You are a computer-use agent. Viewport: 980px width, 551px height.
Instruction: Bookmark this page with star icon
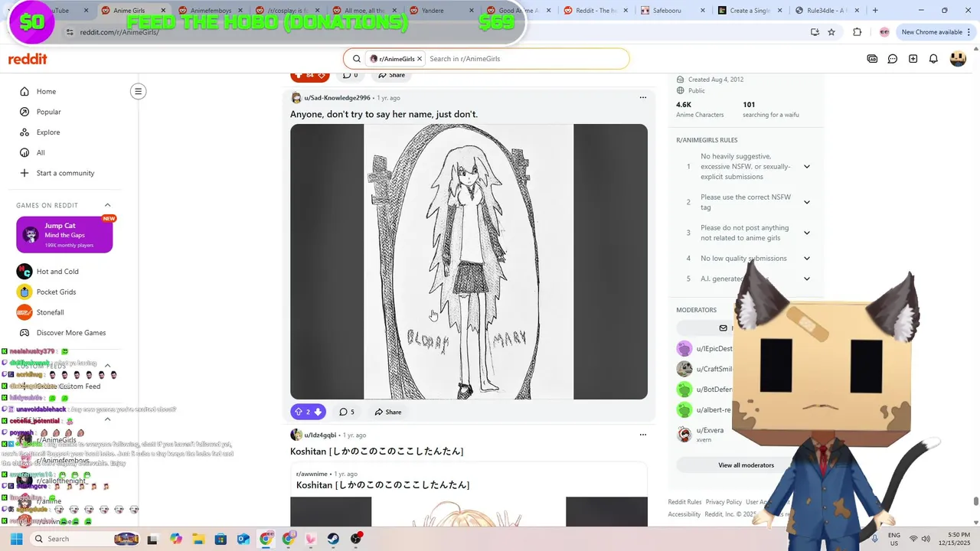point(831,32)
